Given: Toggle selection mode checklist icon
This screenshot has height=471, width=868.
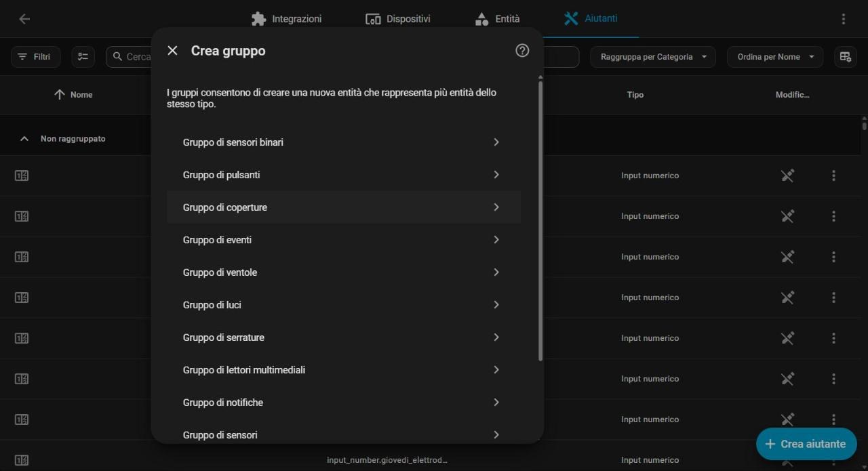Looking at the screenshot, I should (x=83, y=57).
